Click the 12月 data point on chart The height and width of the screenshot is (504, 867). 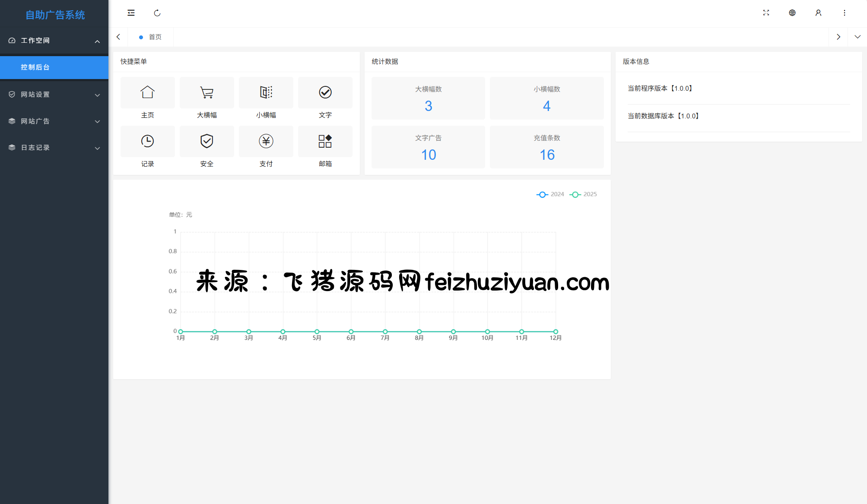[556, 332]
